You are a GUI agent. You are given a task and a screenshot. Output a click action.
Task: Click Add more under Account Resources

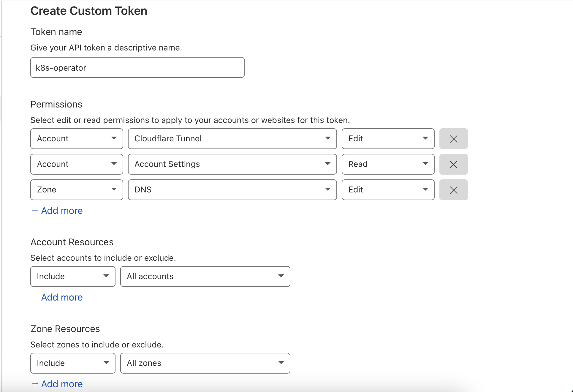coord(57,297)
